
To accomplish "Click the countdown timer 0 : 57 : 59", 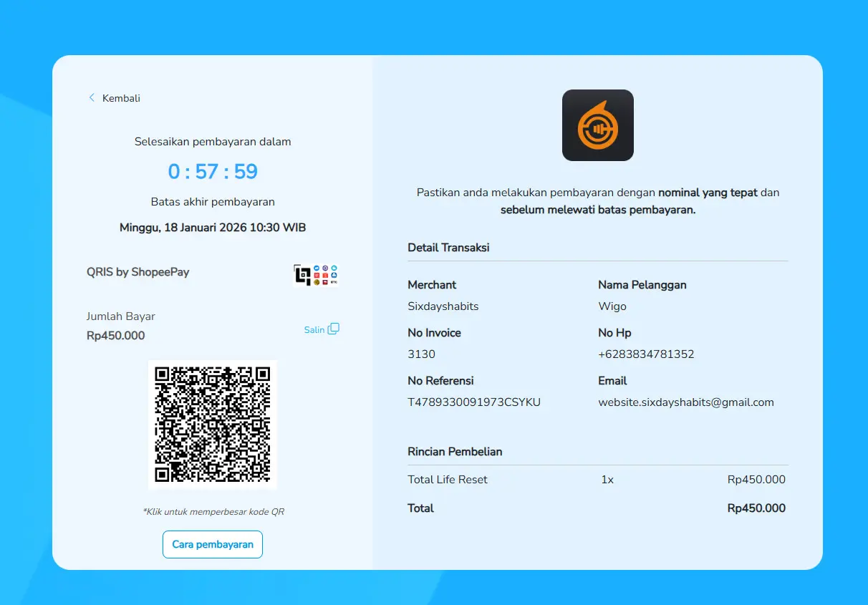I will (x=213, y=172).
